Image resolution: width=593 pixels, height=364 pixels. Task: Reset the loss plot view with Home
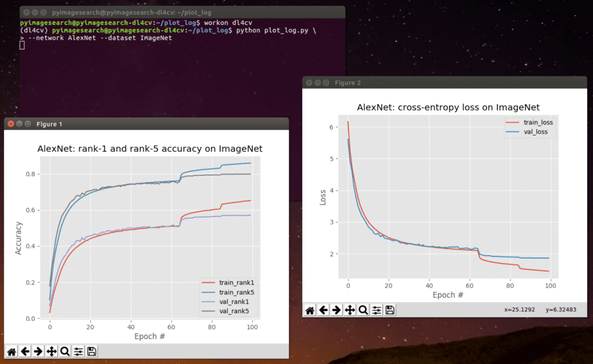tap(309, 310)
